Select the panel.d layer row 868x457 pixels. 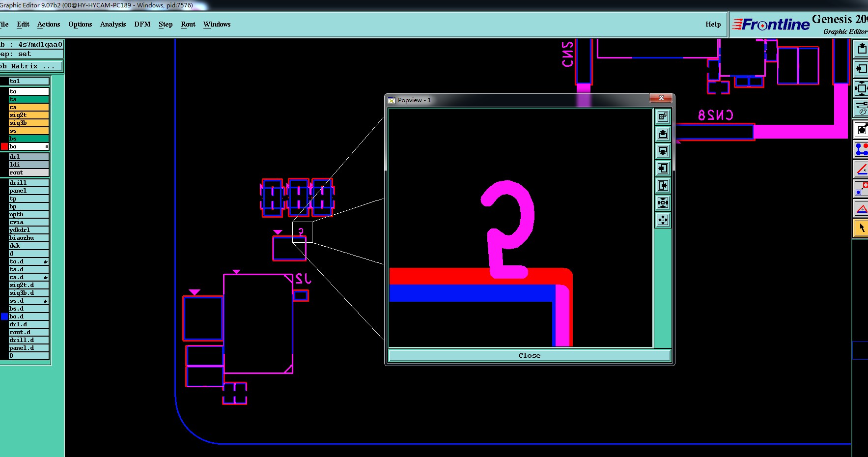pos(29,348)
